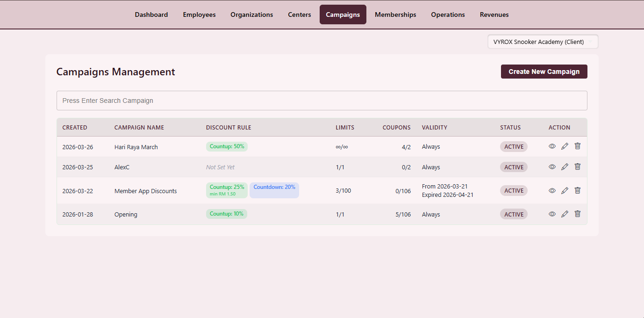The image size is (644, 318).
Task: Delete the Member App Discounts campaign
Action: (x=578, y=190)
